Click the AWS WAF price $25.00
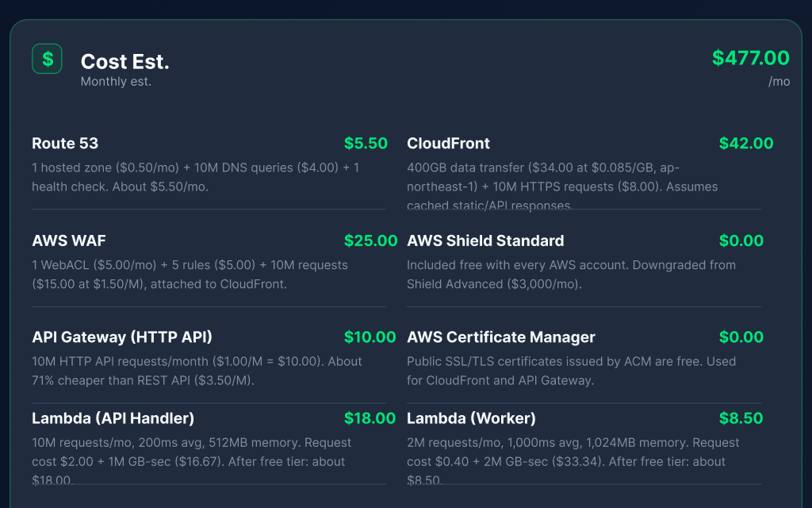Viewport: 812px width, 508px height. coord(371,241)
